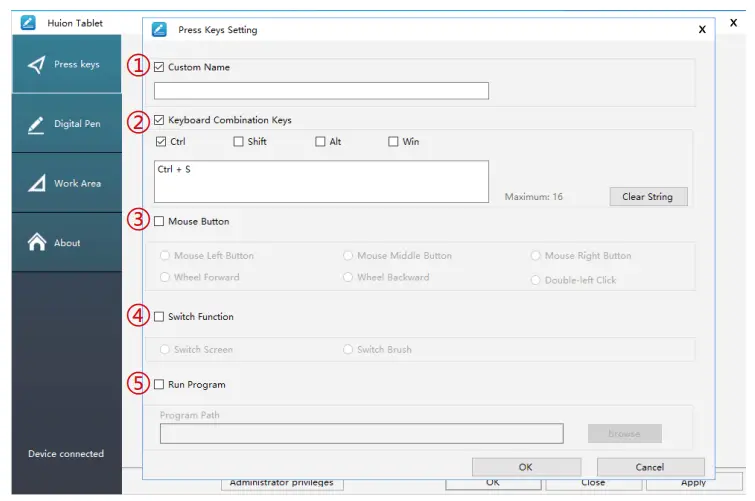Enable the Mouse Button checkbox
This screenshot has height=501, width=755.
pos(159,222)
